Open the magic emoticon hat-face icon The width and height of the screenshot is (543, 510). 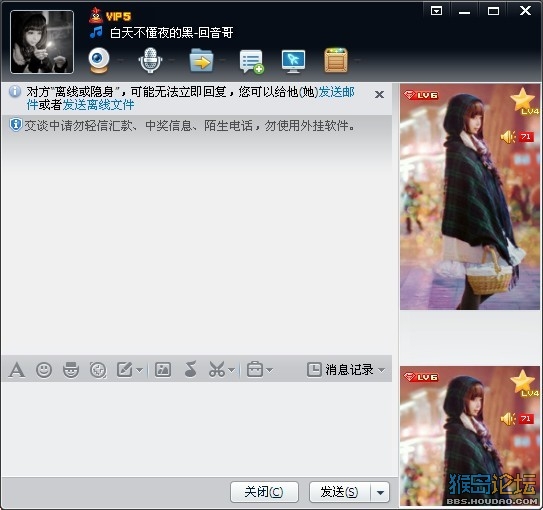(71, 370)
